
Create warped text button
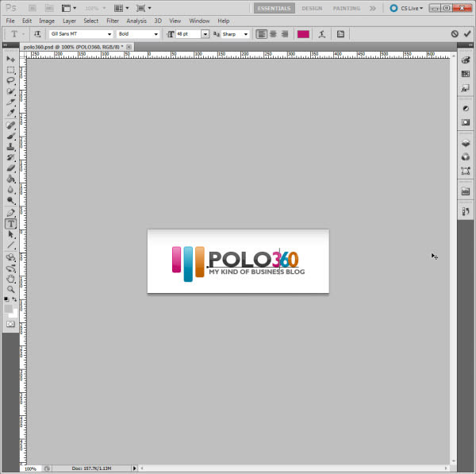point(322,34)
